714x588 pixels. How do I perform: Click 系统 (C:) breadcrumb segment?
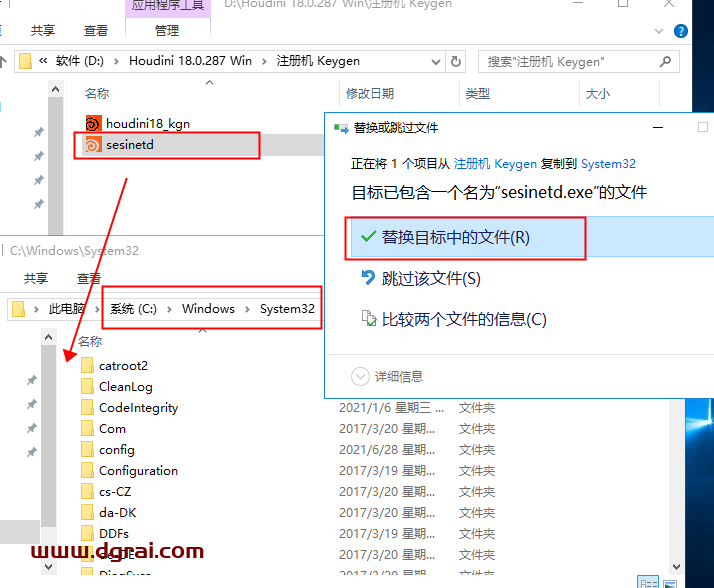click(133, 309)
